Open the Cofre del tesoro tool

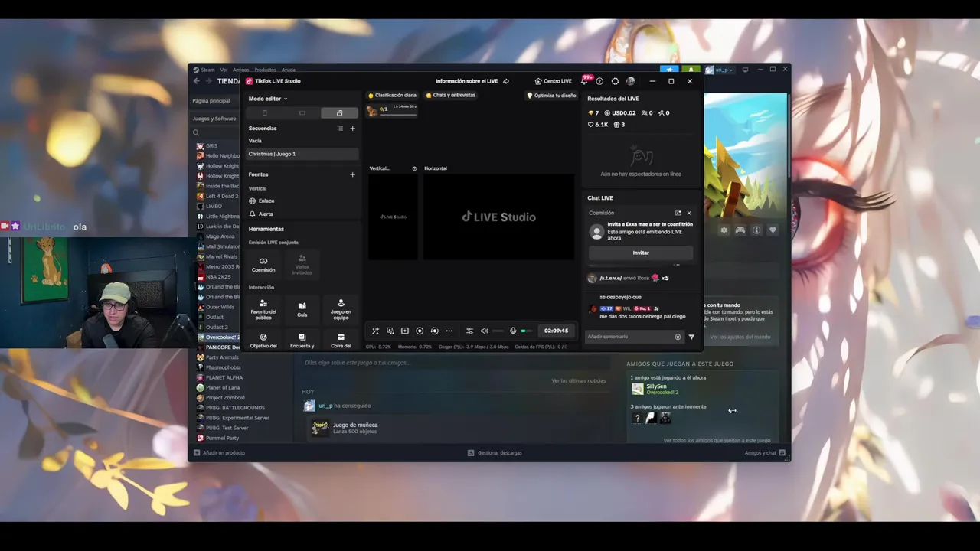(x=341, y=341)
